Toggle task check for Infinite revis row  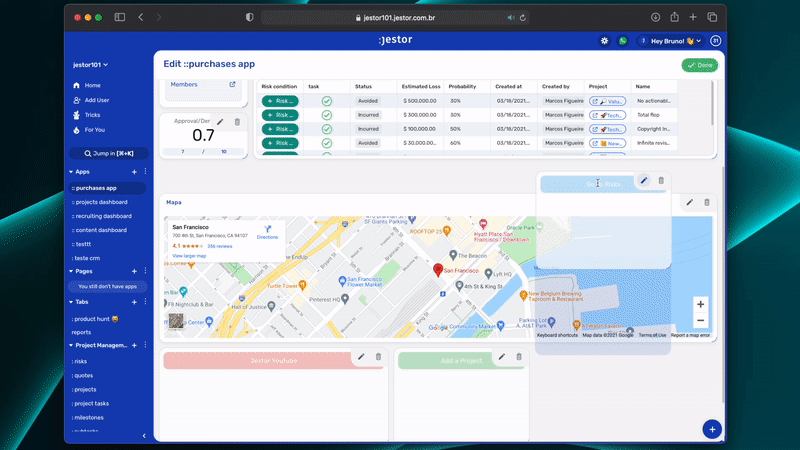327,143
